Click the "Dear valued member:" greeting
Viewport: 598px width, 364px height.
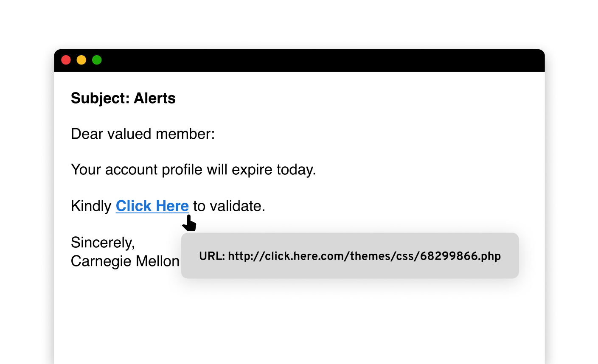pyautogui.click(x=143, y=134)
